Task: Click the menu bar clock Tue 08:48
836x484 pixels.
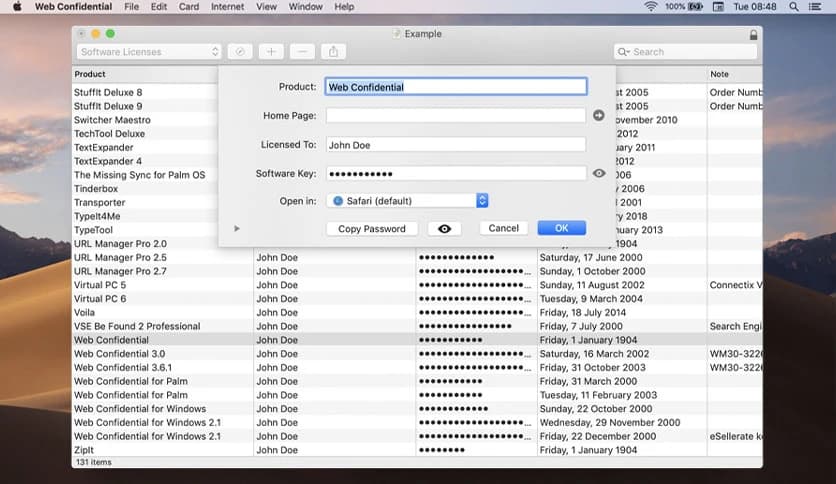Action: pos(754,7)
